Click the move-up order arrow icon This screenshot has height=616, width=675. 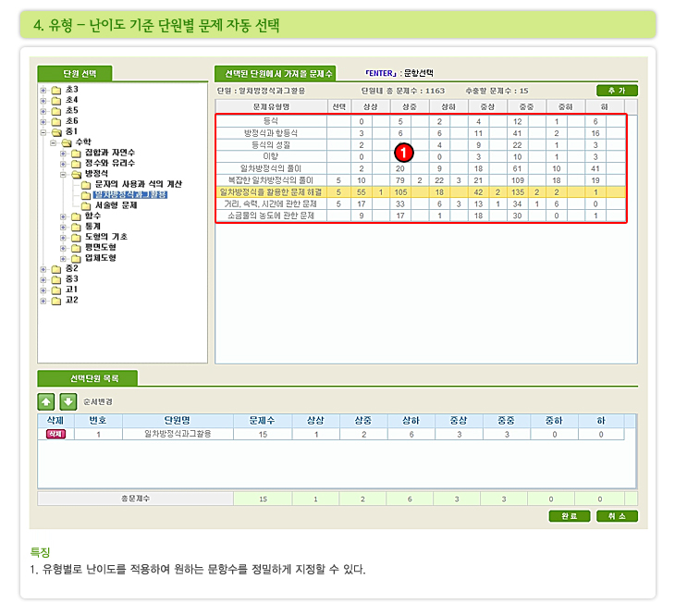(46, 401)
